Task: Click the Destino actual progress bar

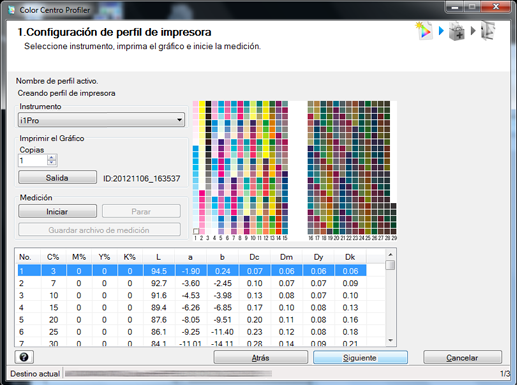Action: (x=168, y=374)
